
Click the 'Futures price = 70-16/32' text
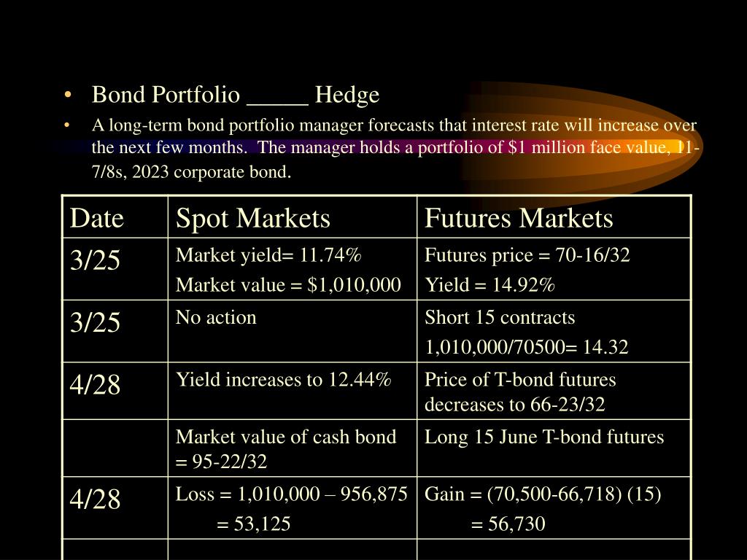[527, 255]
